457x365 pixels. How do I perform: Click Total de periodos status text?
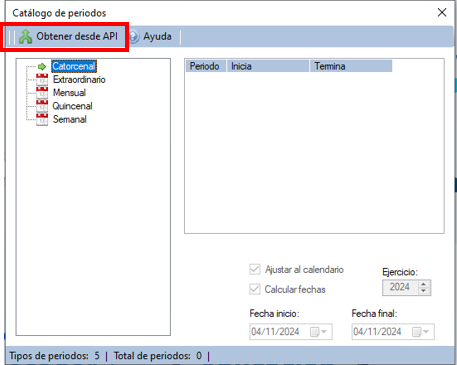pos(158,356)
